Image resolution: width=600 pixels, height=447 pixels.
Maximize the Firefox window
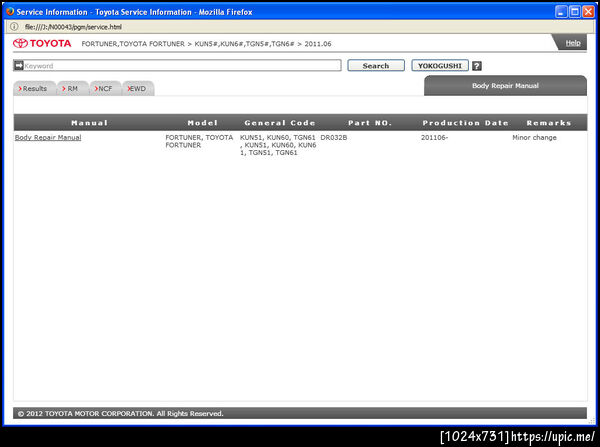pyautogui.click(x=575, y=12)
